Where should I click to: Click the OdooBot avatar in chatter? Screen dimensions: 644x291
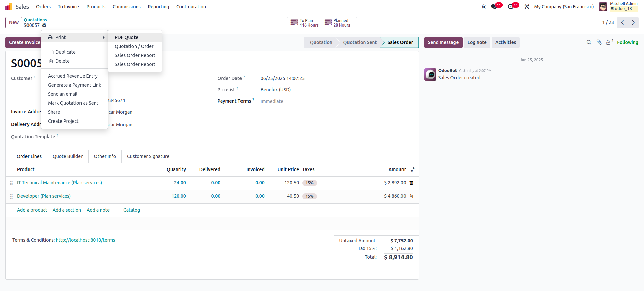[x=430, y=75]
